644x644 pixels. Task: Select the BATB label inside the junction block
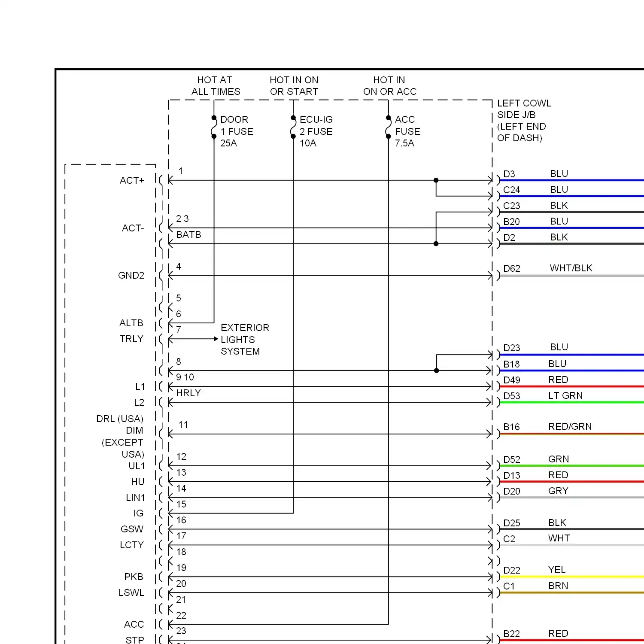tap(188, 234)
